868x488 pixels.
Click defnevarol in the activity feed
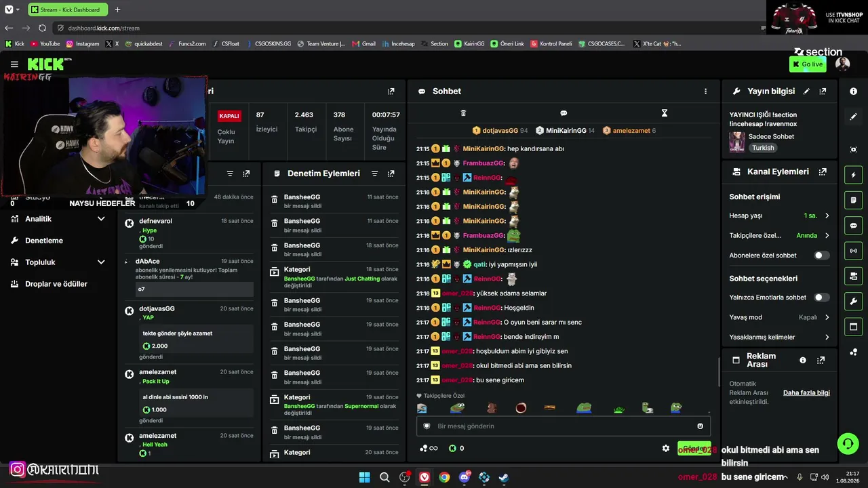point(155,221)
